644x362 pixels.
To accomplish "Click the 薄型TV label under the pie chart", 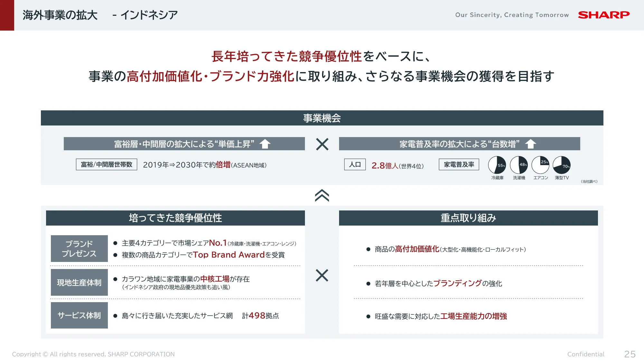I will 562,178.
